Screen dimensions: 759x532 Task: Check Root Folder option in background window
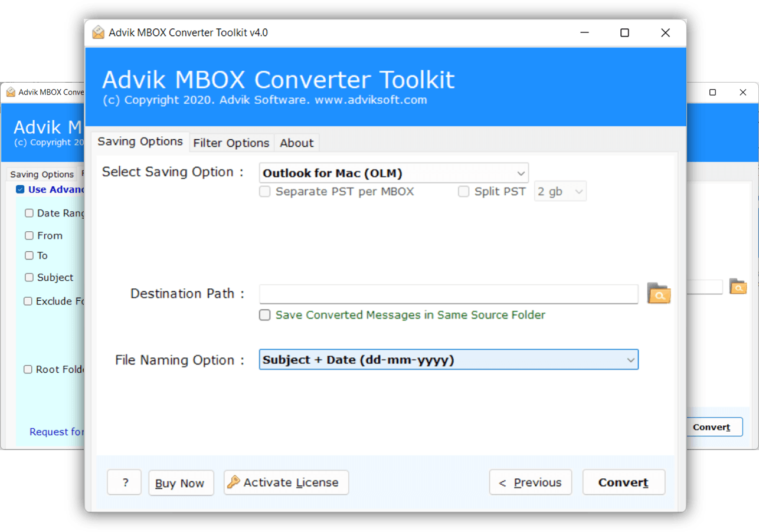28,369
